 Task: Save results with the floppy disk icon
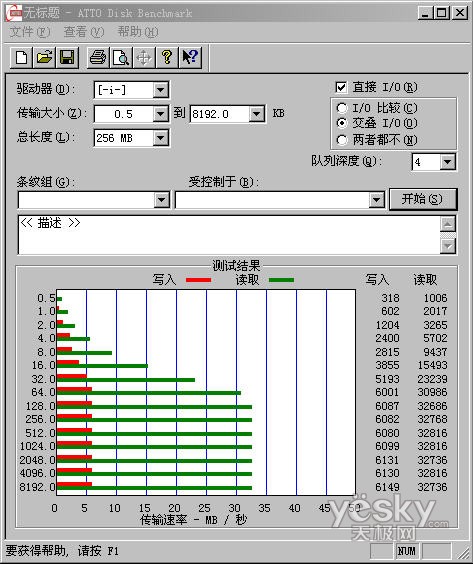click(67, 57)
